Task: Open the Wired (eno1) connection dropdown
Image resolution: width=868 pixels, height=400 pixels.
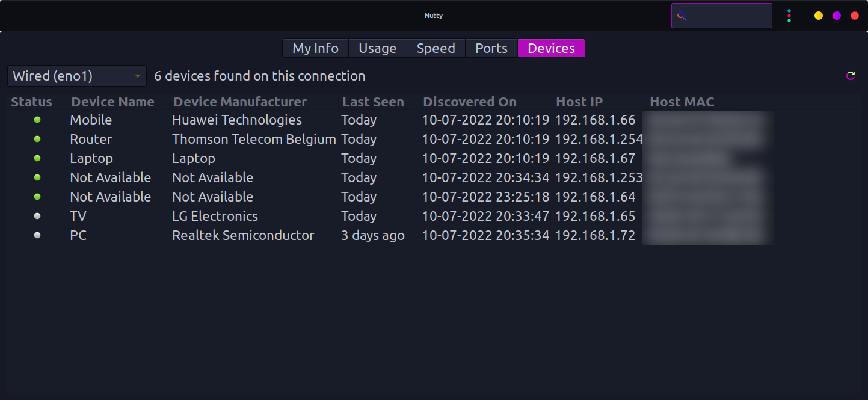Action: [77, 76]
